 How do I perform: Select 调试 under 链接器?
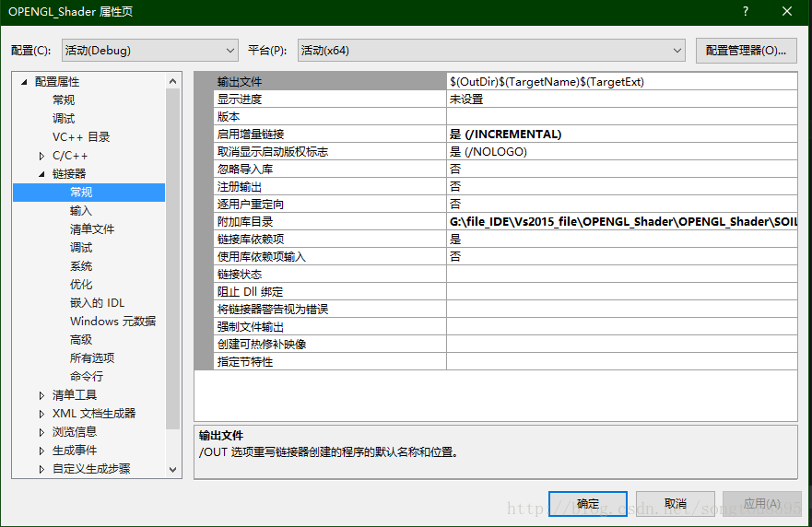tap(81, 248)
